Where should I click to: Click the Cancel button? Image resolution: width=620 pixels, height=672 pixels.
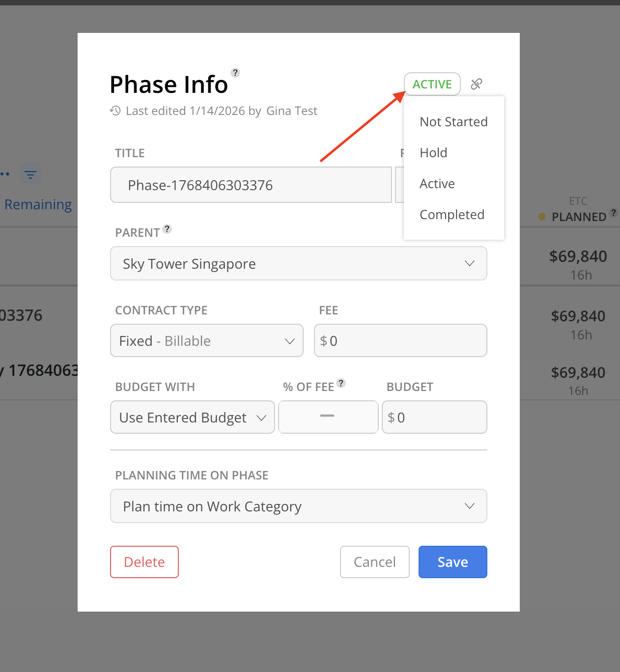pos(375,562)
